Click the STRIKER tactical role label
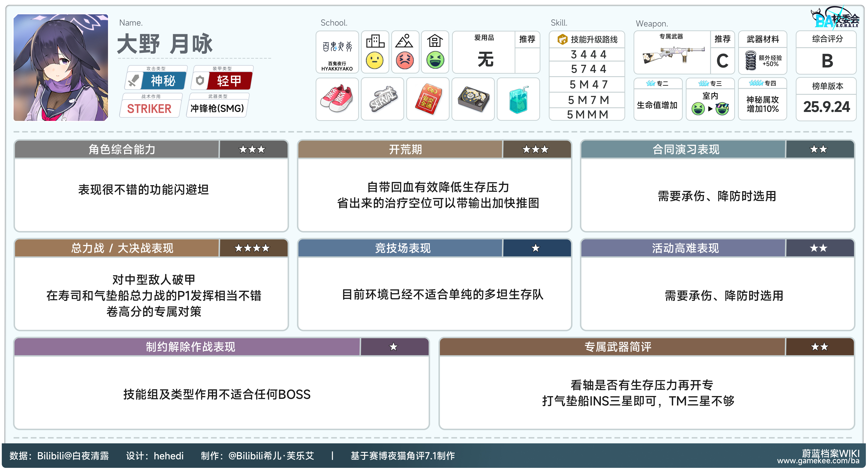The width and height of the screenshot is (868, 470). [149, 109]
